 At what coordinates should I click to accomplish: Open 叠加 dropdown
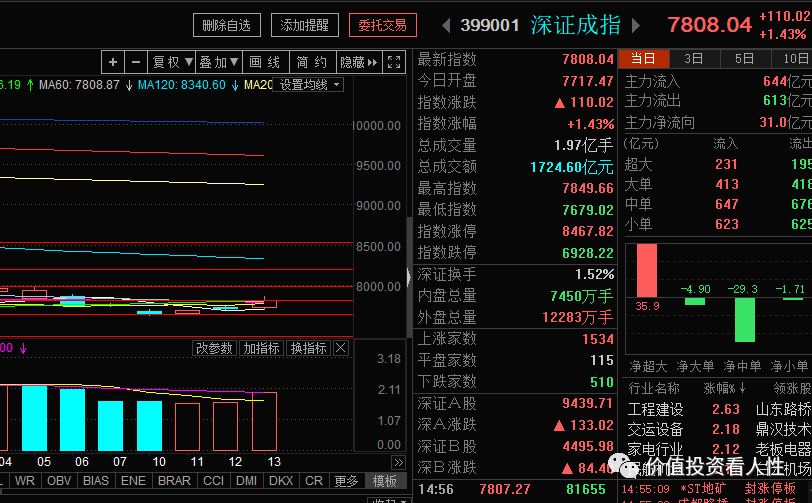[219, 63]
